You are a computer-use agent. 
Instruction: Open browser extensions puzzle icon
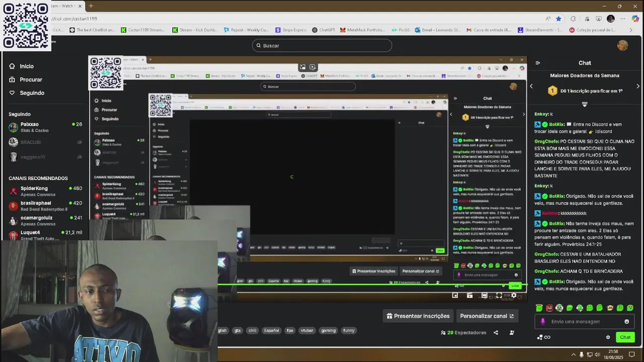(573, 19)
